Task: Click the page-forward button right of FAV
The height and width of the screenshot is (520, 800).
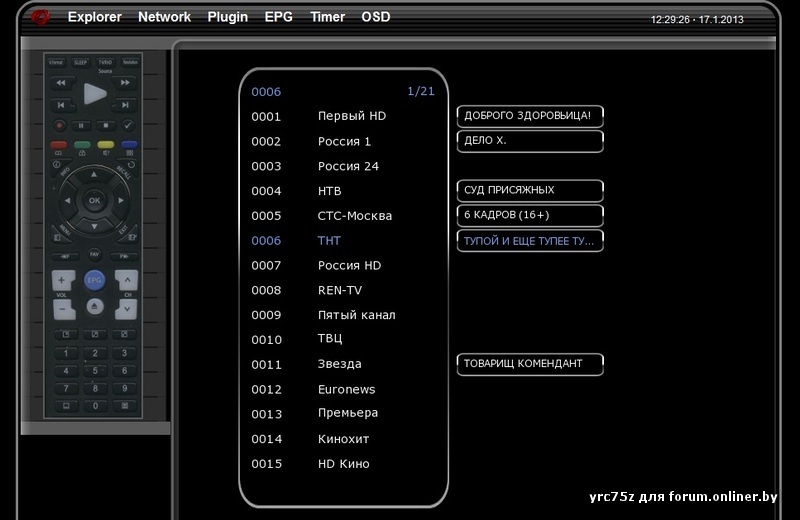Action: [124, 256]
